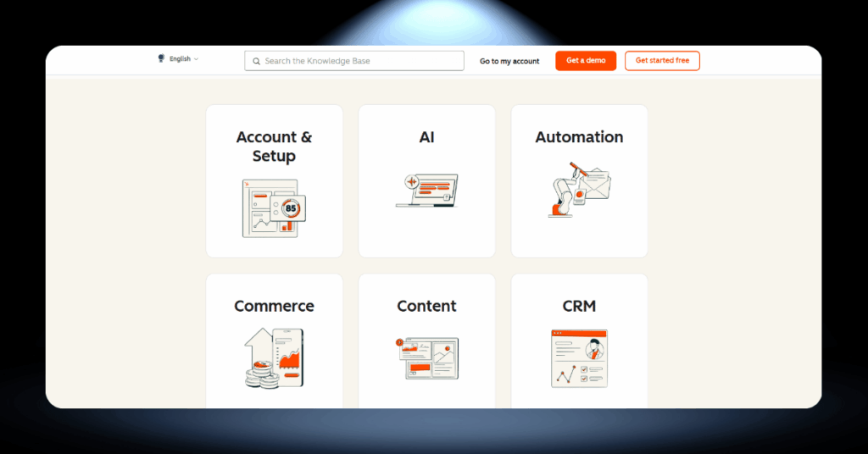Open the AI category title
The height and width of the screenshot is (454, 868).
click(427, 137)
